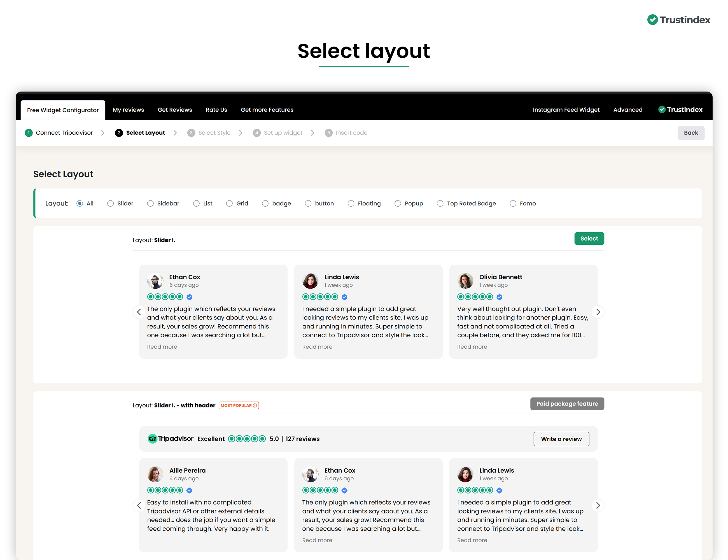Click next arrow on the with-header slider

point(598,505)
